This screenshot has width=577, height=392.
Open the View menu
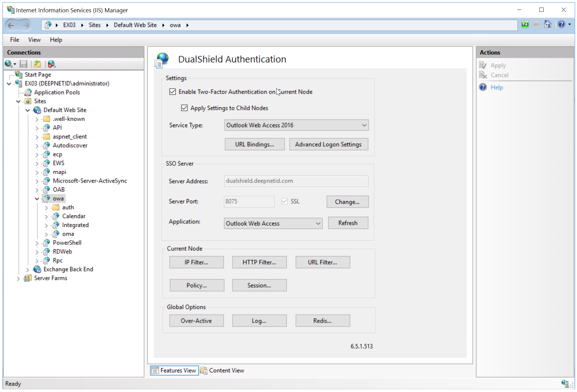pos(34,40)
